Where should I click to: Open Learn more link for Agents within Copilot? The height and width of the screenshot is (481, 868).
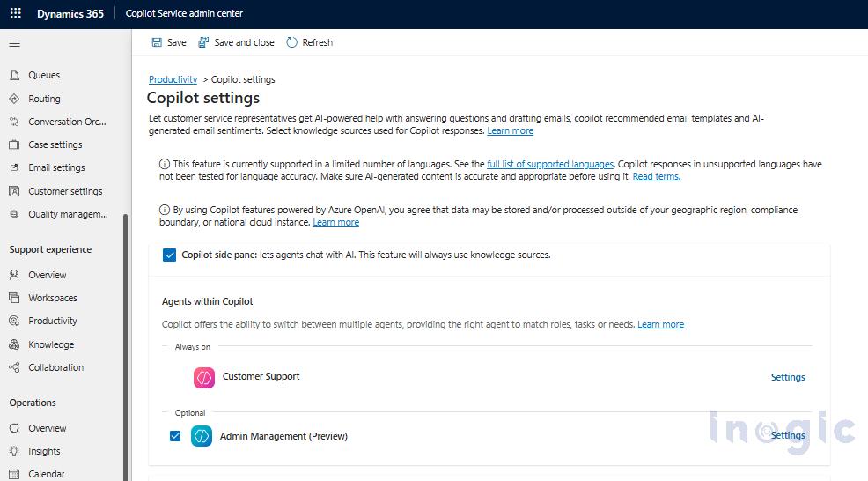660,324
